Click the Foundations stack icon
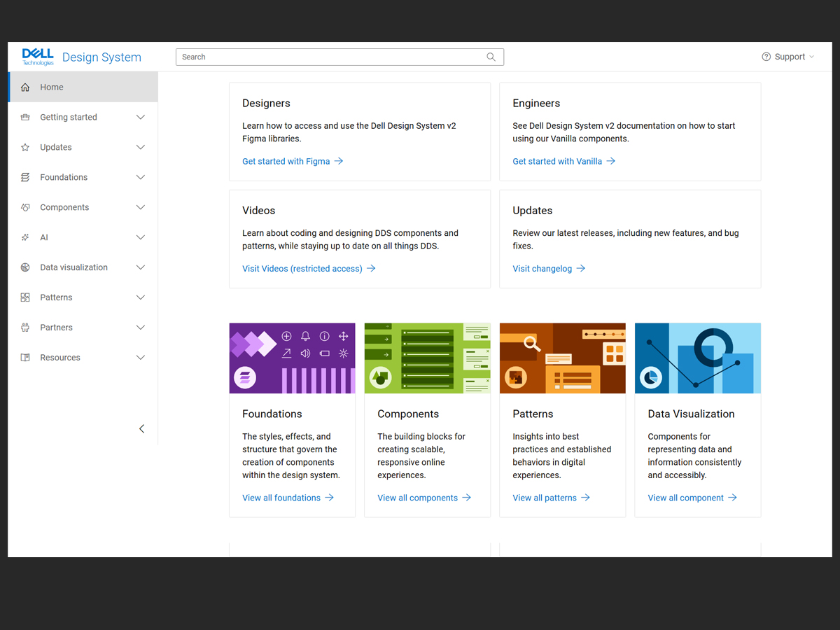Viewport: 840px width, 630px height. point(25,178)
